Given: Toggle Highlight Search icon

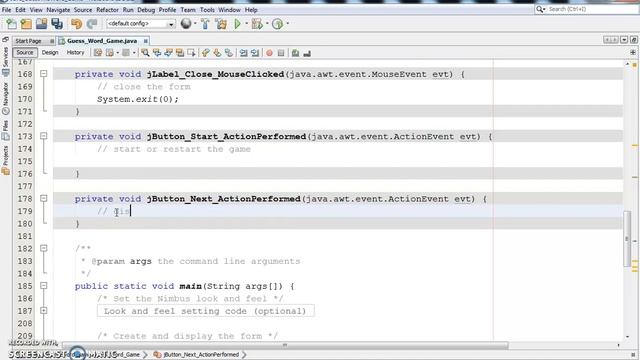Looking at the screenshot, I should 180,53.
